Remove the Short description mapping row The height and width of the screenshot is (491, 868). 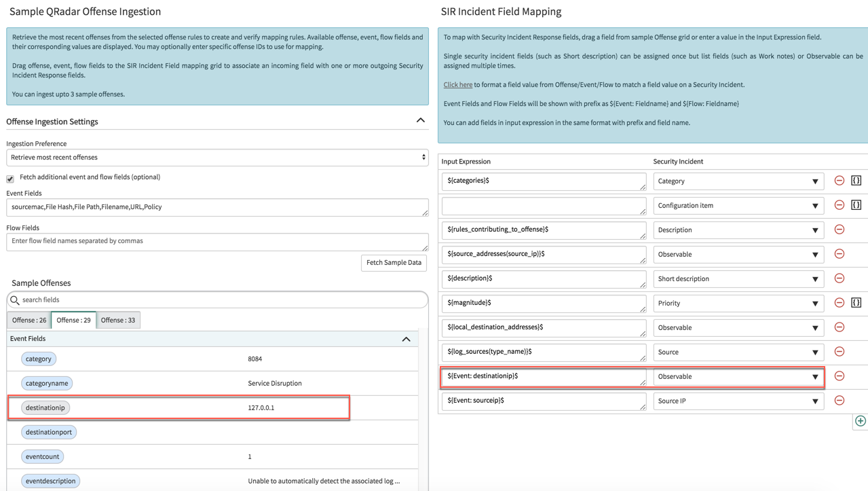coord(839,278)
